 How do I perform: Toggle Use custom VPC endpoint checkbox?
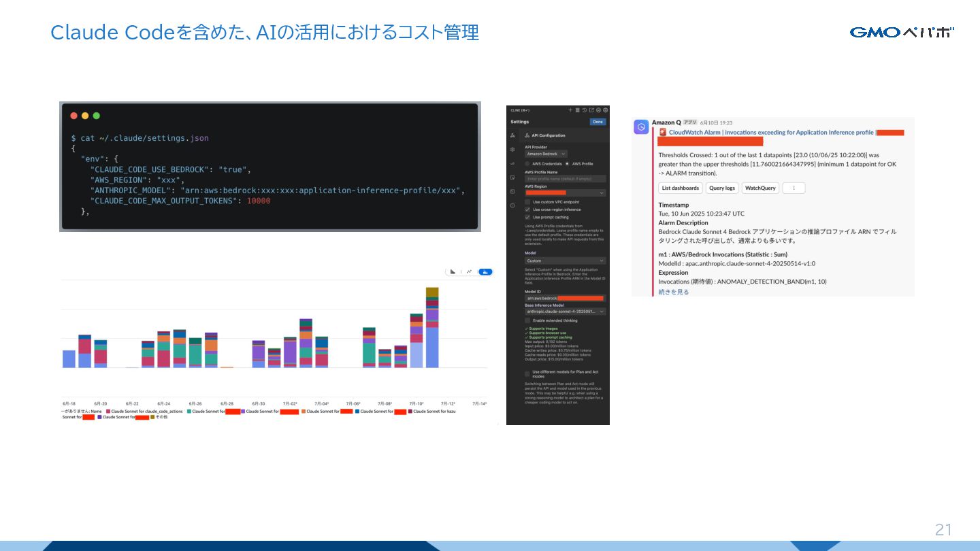point(527,202)
